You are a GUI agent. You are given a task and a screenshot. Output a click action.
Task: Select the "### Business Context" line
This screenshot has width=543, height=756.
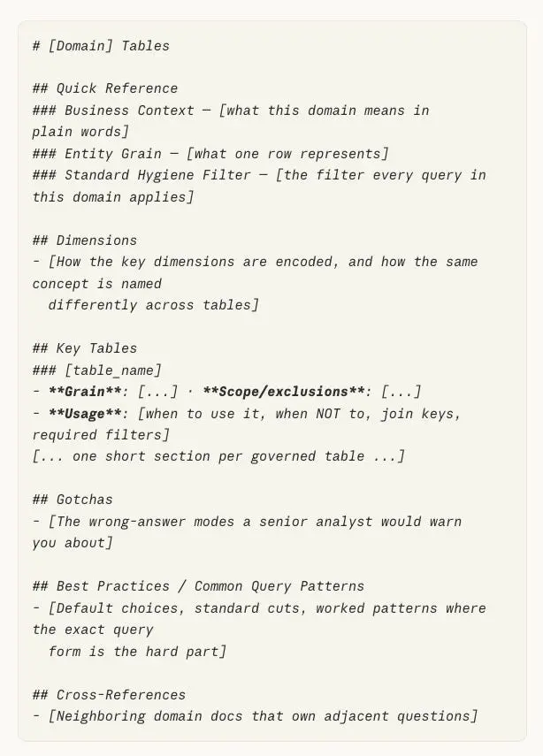pos(231,111)
